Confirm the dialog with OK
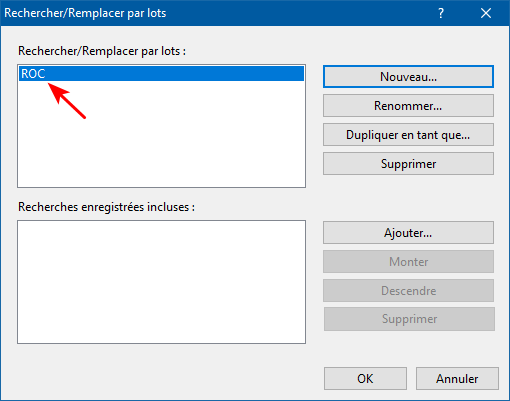 365,379
